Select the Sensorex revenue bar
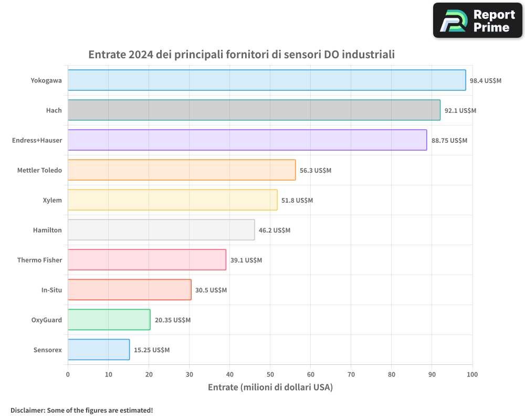The image size is (525, 420). coord(99,350)
